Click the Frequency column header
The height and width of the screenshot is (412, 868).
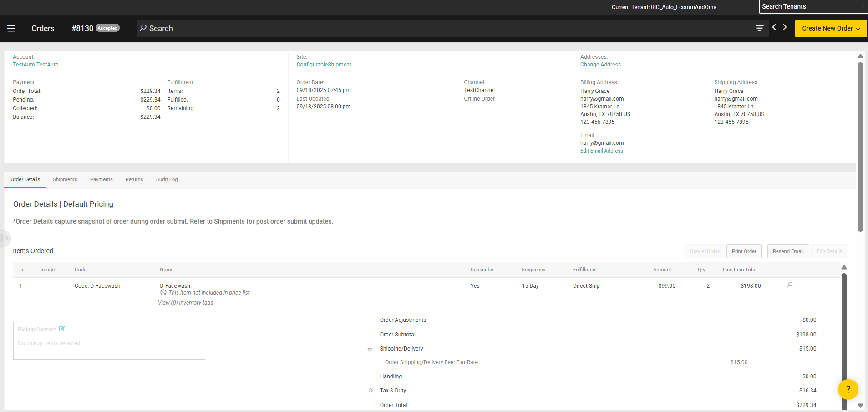533,270
